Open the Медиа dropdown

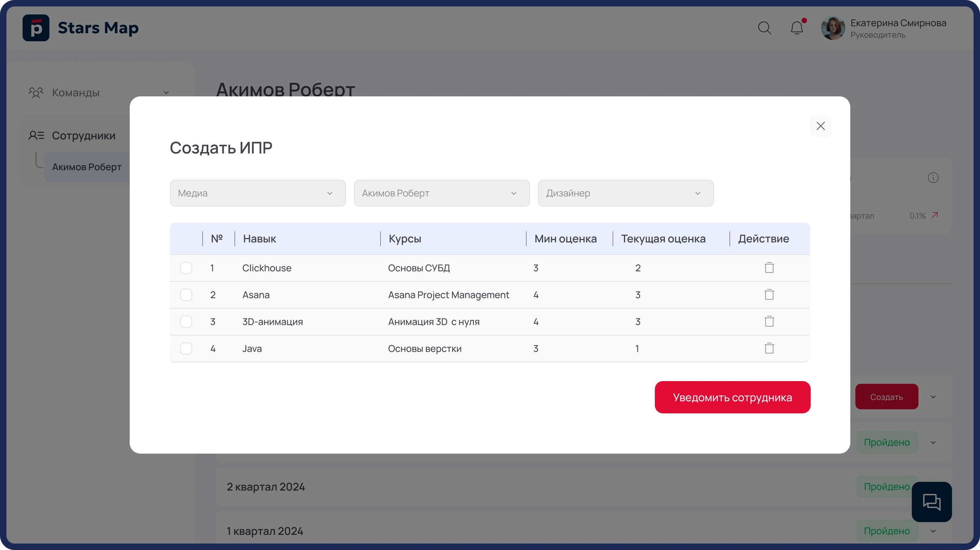coord(257,193)
